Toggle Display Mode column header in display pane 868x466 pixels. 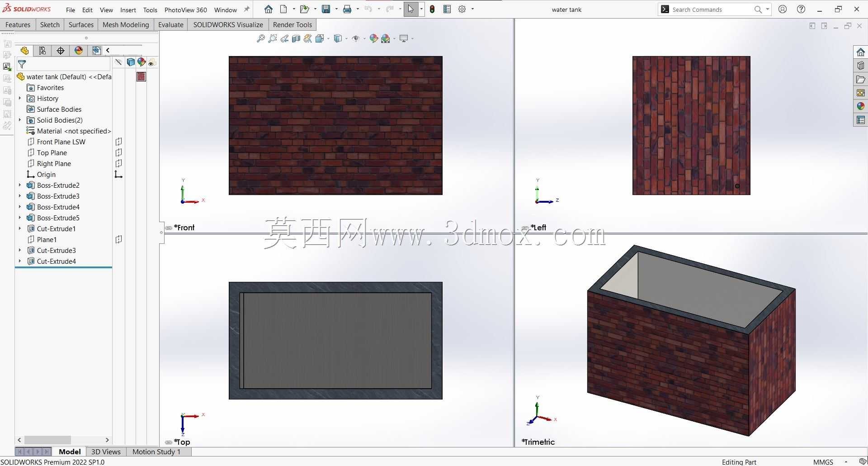click(x=131, y=62)
